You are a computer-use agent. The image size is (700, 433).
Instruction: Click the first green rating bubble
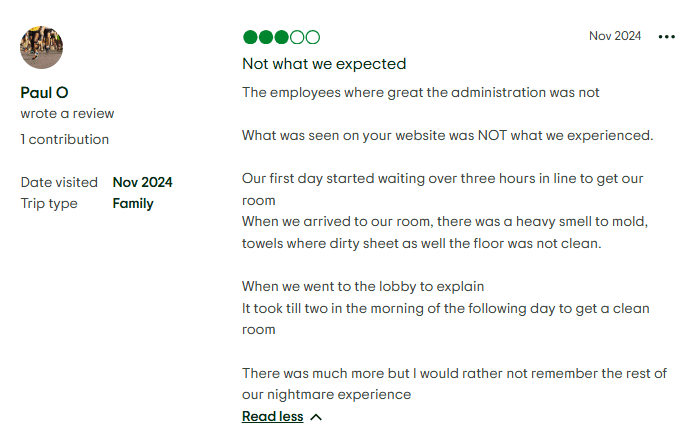click(250, 37)
